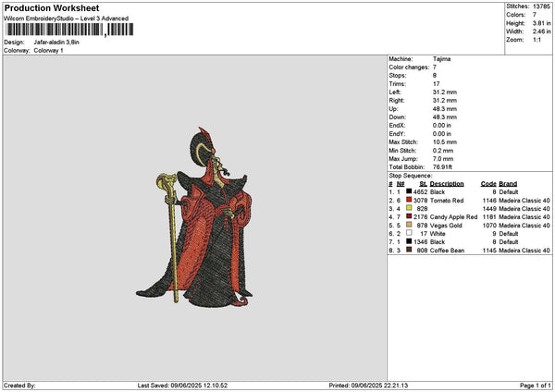Click thread code 1449

(489, 209)
